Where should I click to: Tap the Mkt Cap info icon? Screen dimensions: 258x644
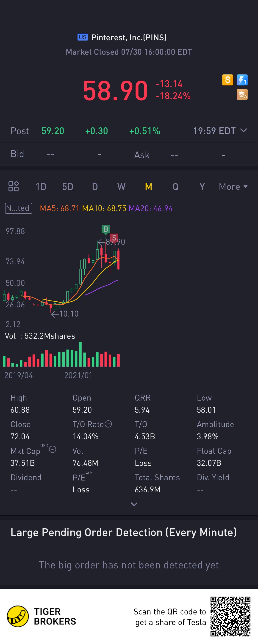pyautogui.click(x=53, y=450)
